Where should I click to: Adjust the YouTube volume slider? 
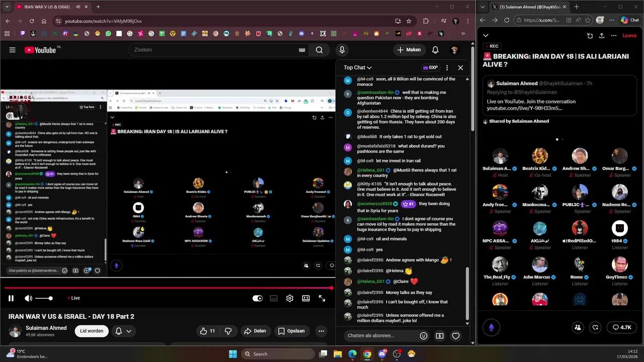click(44, 298)
